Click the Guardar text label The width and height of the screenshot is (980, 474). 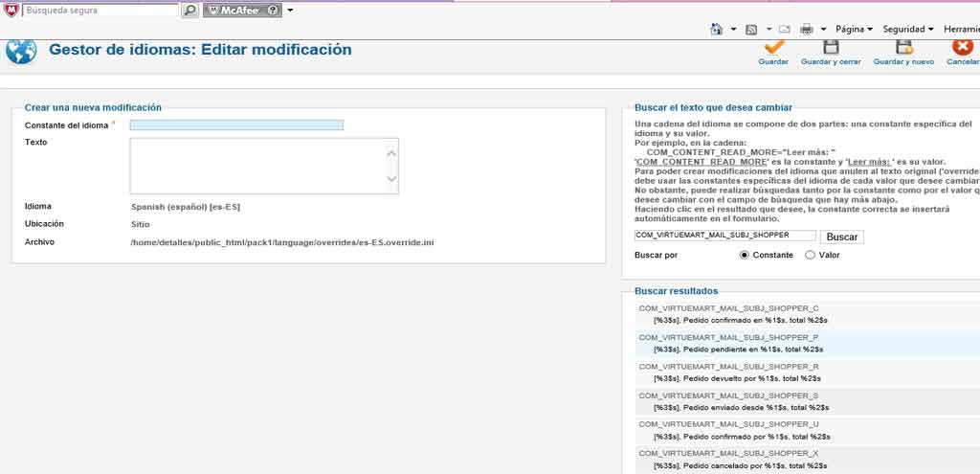point(773,62)
